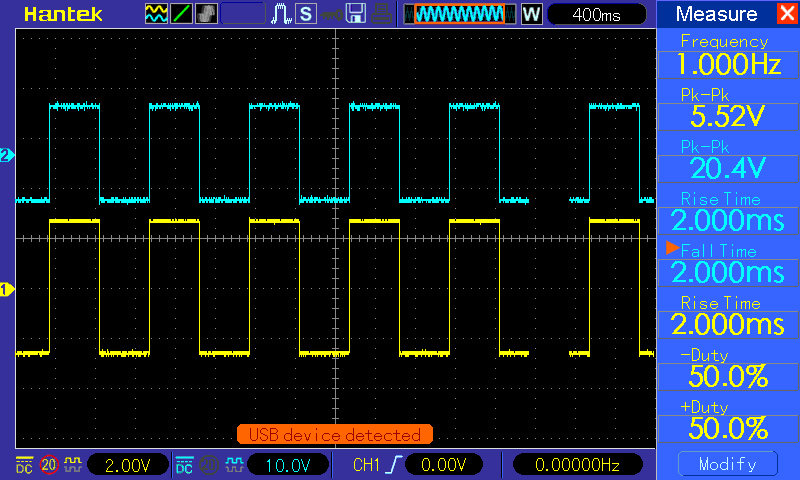This screenshot has height=480, width=800.
Task: Click the dual-waveform YT display icon
Action: click(x=156, y=14)
